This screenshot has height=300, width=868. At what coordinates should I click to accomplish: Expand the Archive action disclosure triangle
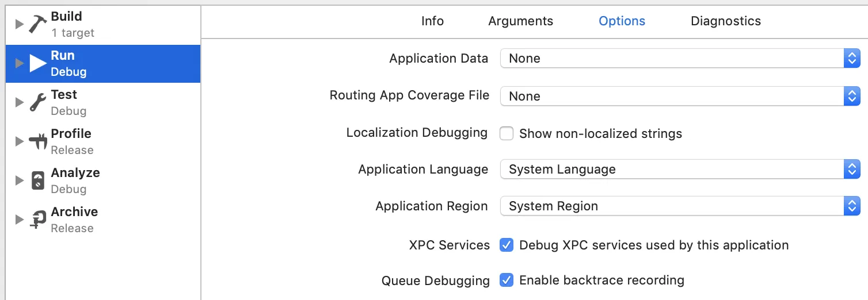coord(19,220)
